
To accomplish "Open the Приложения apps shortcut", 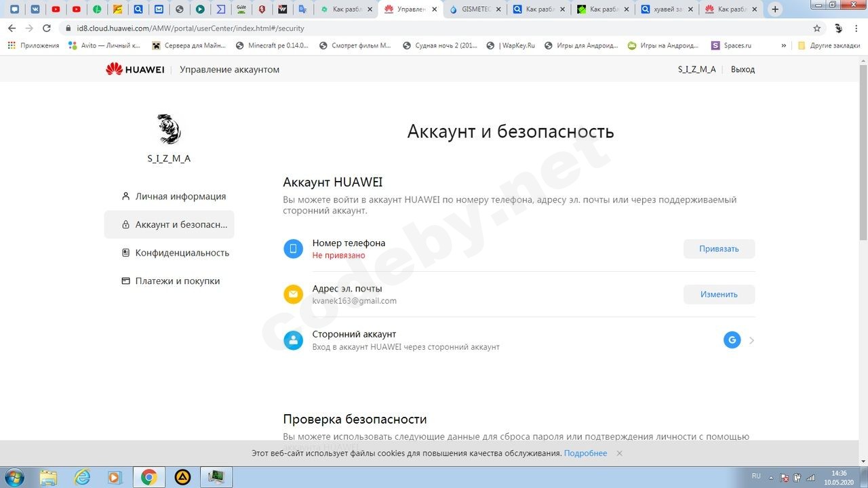I will 33,45.
